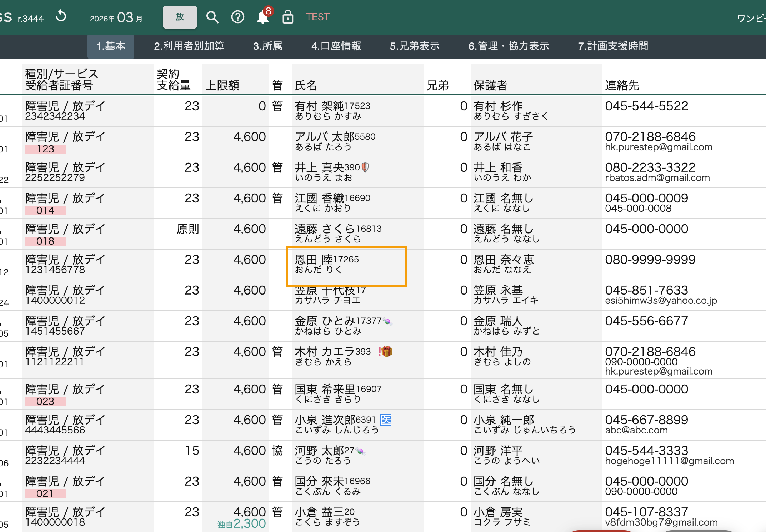
Task: Click the reload arrow icon
Action: pos(61,16)
